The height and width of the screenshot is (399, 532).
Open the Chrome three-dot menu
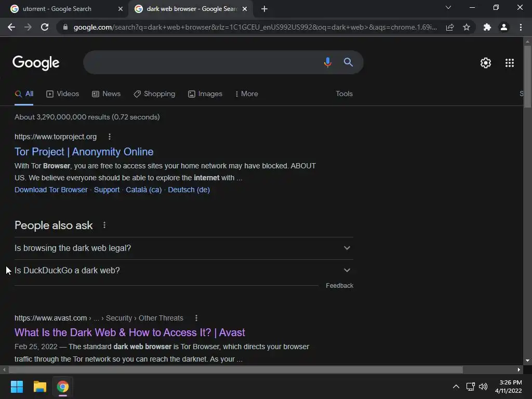point(521,27)
